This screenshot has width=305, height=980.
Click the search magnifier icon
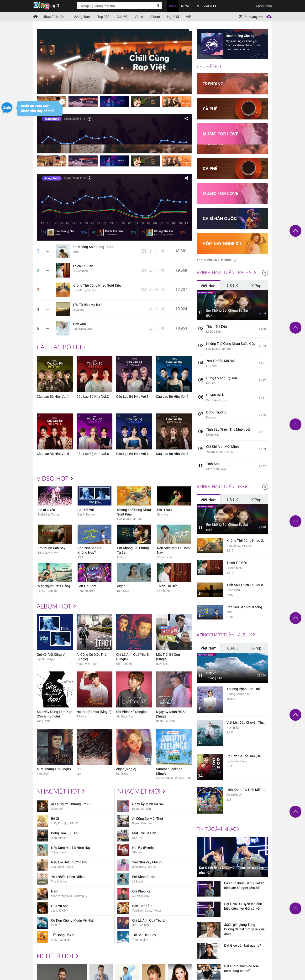(158, 6)
